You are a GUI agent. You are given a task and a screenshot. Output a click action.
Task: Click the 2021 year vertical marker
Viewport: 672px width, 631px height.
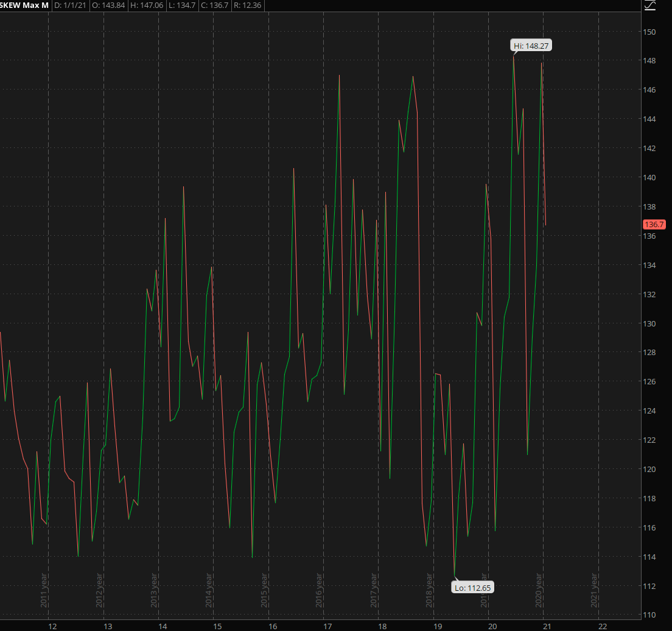click(x=594, y=591)
